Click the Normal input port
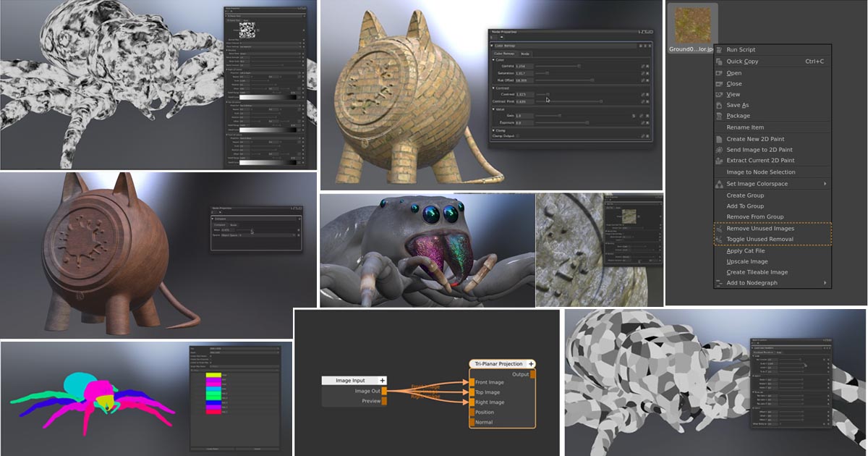Image resolution: width=868 pixels, height=456 pixels. [472, 422]
